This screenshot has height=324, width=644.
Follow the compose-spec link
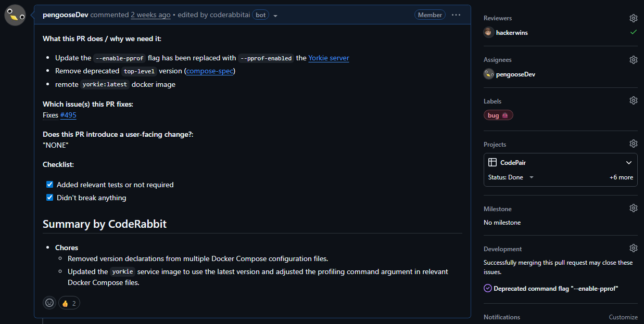coord(210,71)
